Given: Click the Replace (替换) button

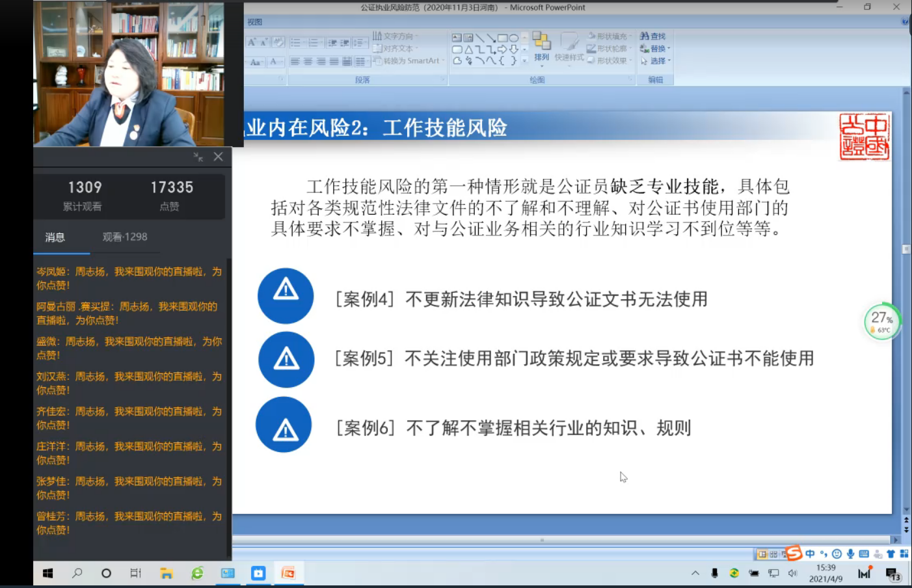Looking at the screenshot, I should [x=656, y=49].
